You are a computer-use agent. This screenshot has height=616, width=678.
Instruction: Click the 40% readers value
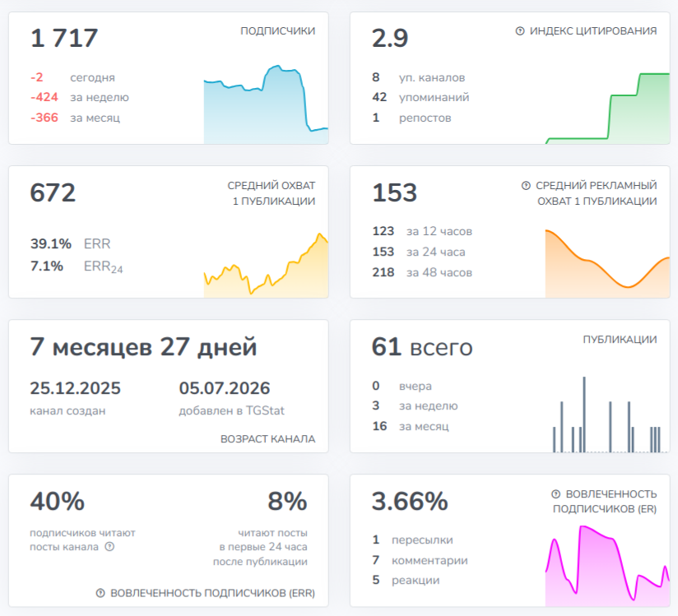pos(57,502)
